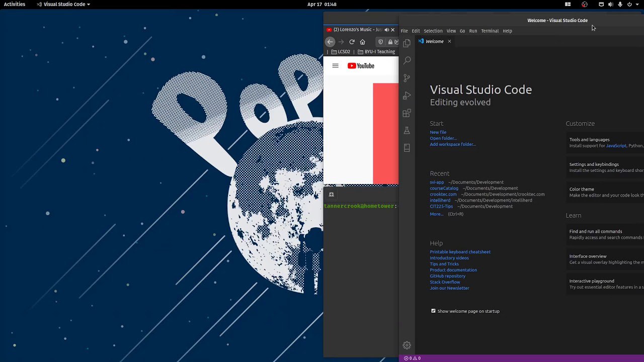
Task: Open the Visual Studio Code app menu dropdown
Action: (x=63, y=5)
